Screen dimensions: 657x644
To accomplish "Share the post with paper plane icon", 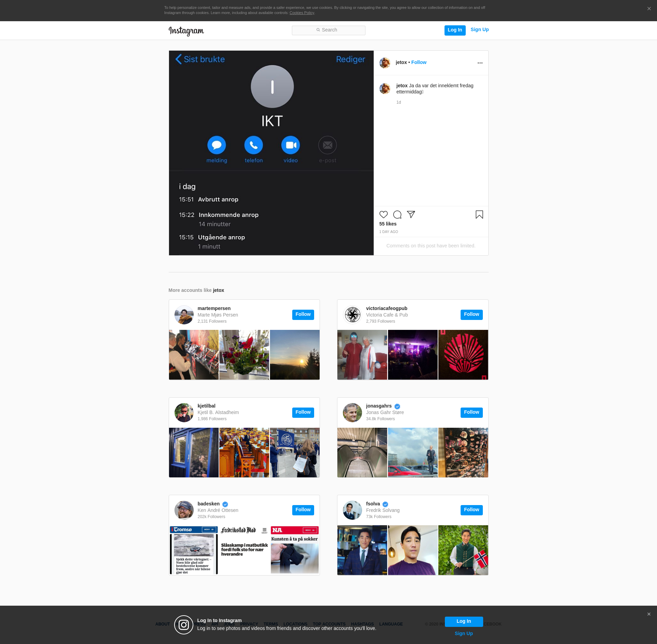I will click(x=411, y=215).
